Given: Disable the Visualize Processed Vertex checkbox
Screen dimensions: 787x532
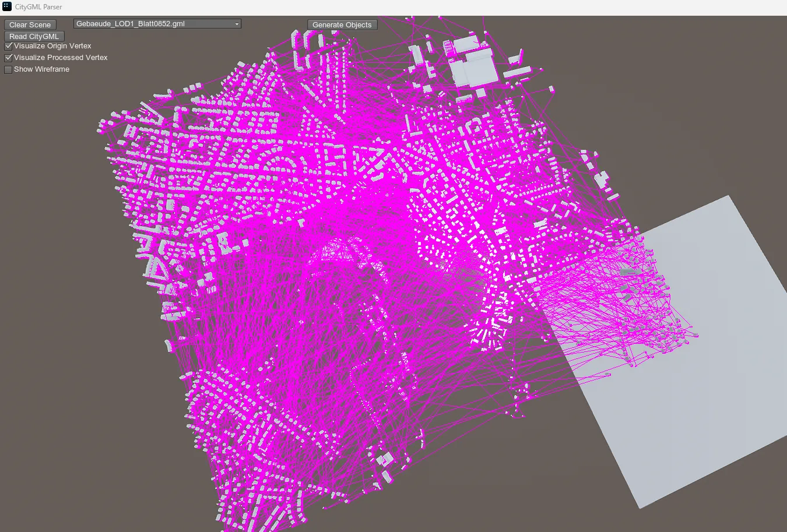Looking at the screenshot, I should [x=9, y=58].
